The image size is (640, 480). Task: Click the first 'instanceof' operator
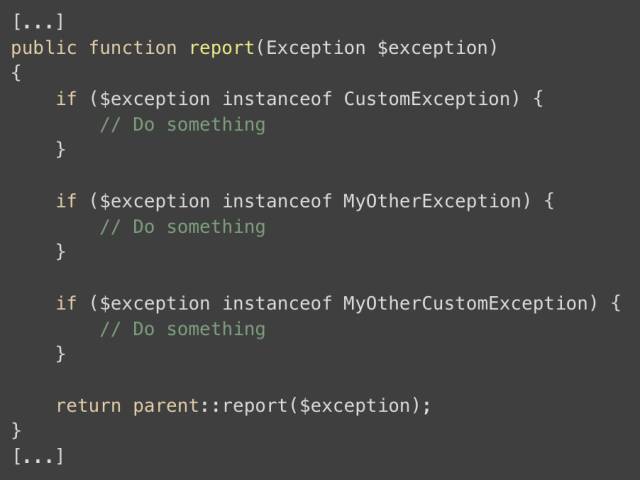(277, 99)
